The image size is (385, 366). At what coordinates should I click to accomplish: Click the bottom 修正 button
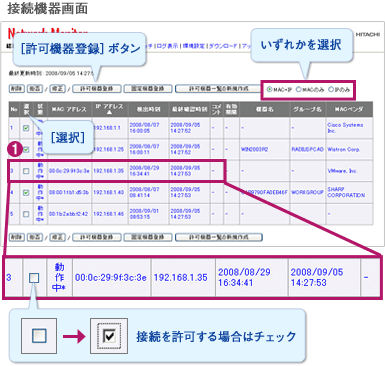click(57, 237)
